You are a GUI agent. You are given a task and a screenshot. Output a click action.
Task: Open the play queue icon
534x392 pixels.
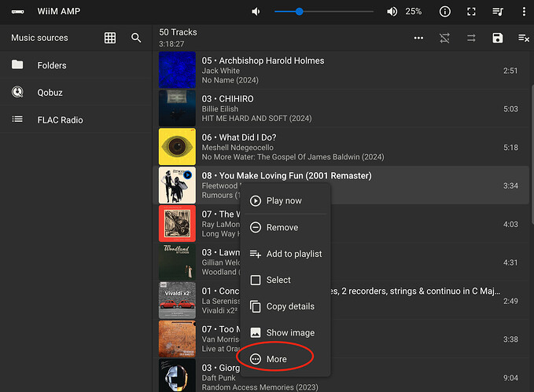click(498, 12)
